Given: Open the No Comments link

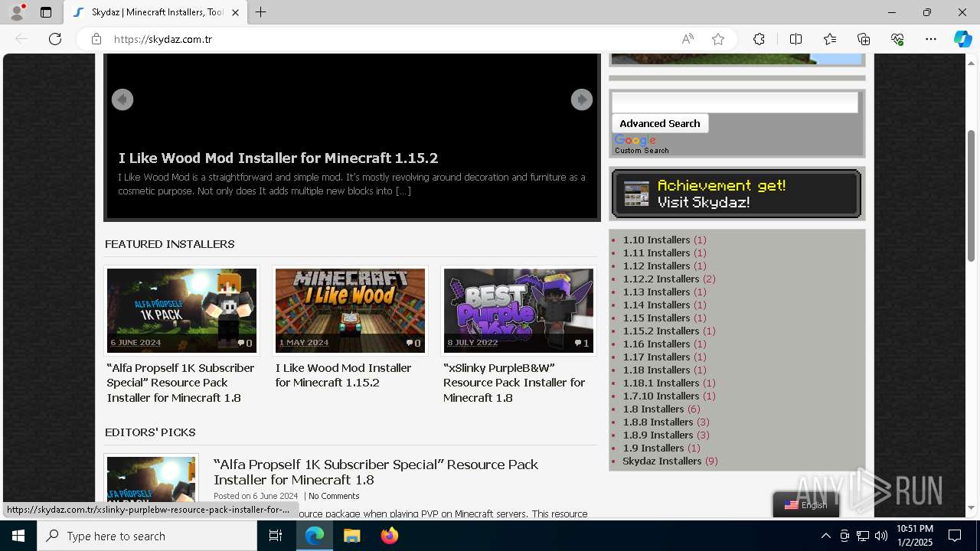Looking at the screenshot, I should (334, 496).
